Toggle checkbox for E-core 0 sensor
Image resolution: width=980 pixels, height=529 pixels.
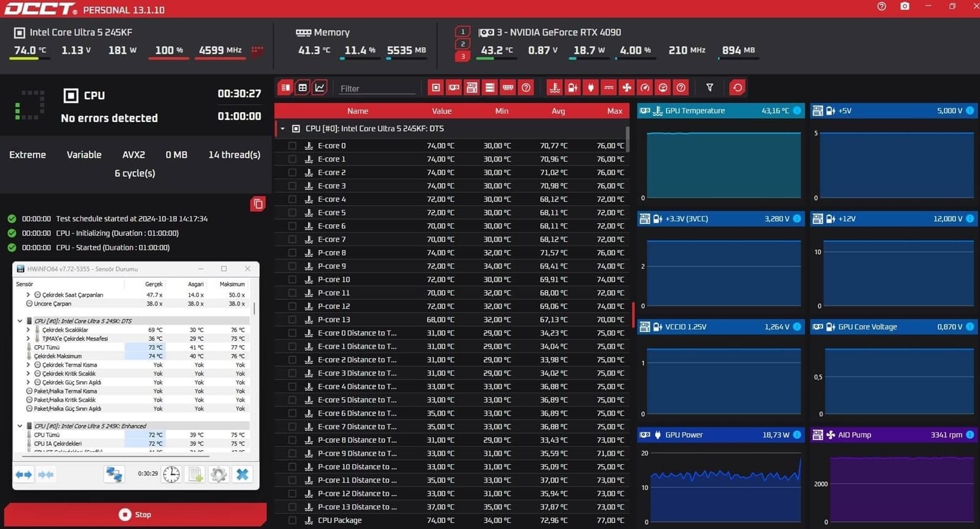tap(292, 146)
